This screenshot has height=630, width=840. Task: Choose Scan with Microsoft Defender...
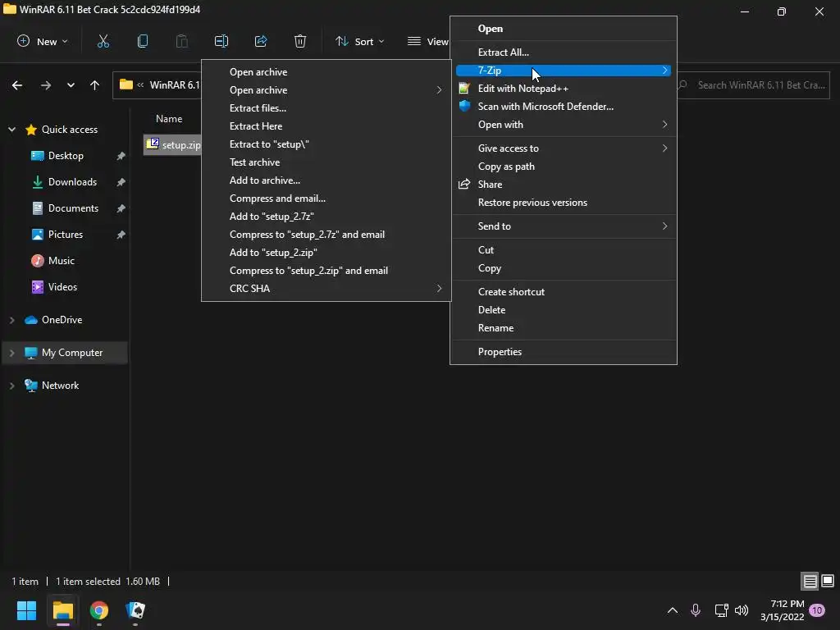pos(563,107)
